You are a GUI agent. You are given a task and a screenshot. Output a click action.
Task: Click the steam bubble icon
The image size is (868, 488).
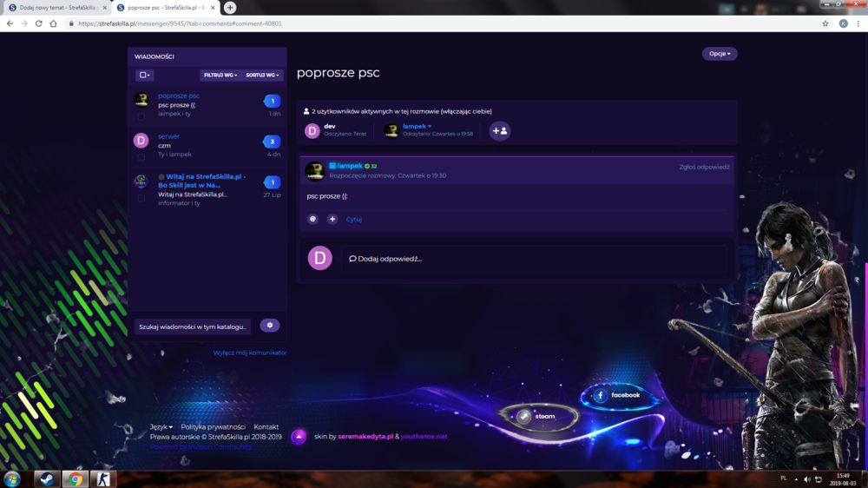click(523, 417)
